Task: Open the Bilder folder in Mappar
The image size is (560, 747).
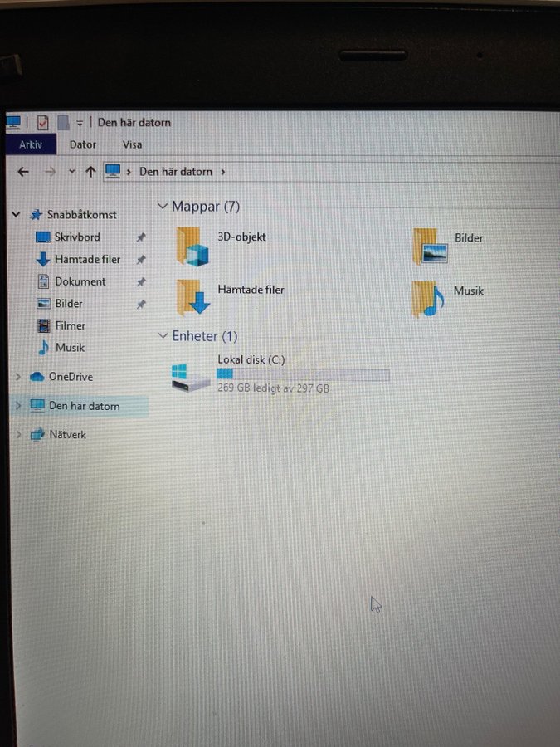Action: 430,247
